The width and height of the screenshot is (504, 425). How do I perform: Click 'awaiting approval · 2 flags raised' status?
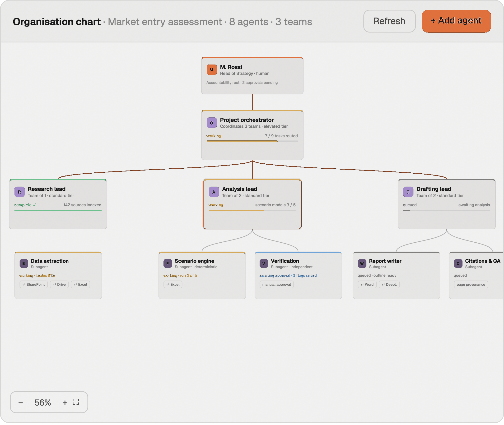click(x=288, y=275)
